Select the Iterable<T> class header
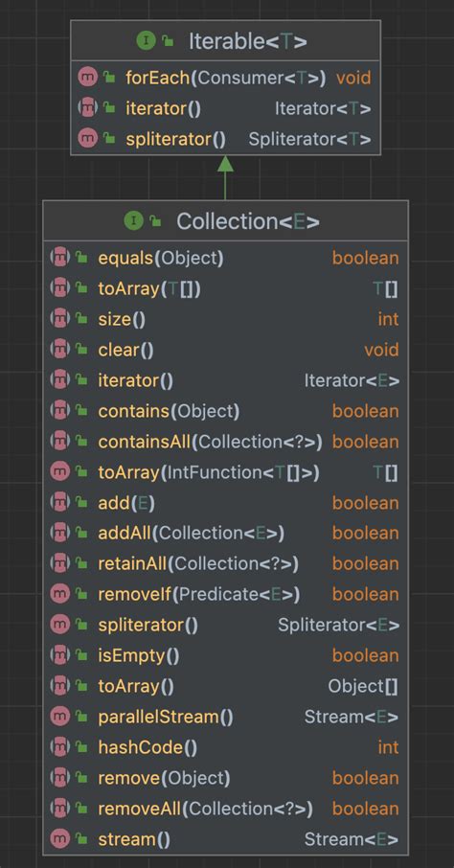Viewport: 454px width, 868px height. pyautogui.click(x=225, y=41)
